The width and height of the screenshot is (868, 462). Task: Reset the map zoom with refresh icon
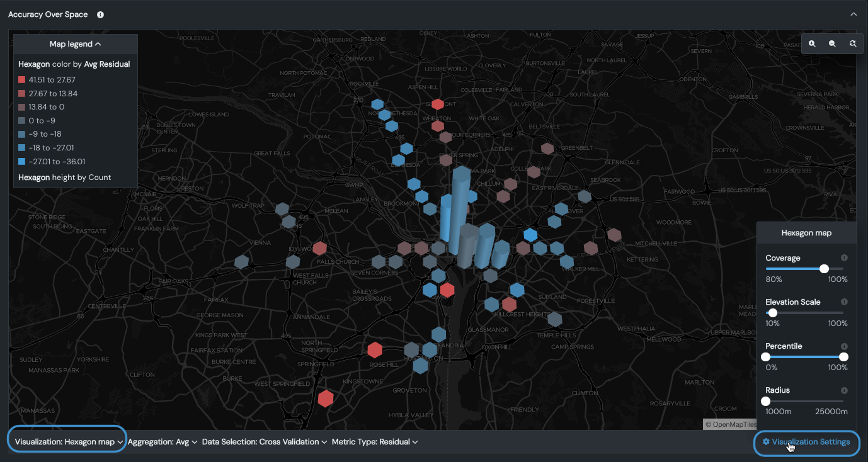(x=853, y=44)
